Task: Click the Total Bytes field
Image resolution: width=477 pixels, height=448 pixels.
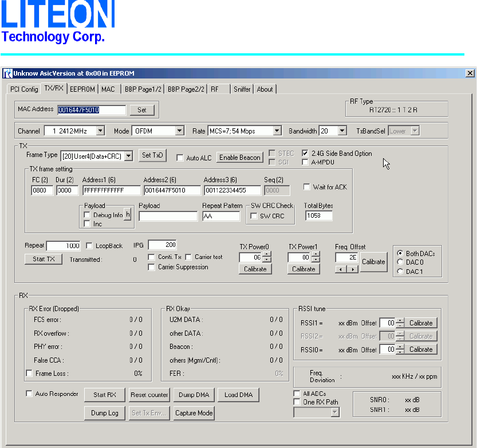Action: [x=318, y=216]
